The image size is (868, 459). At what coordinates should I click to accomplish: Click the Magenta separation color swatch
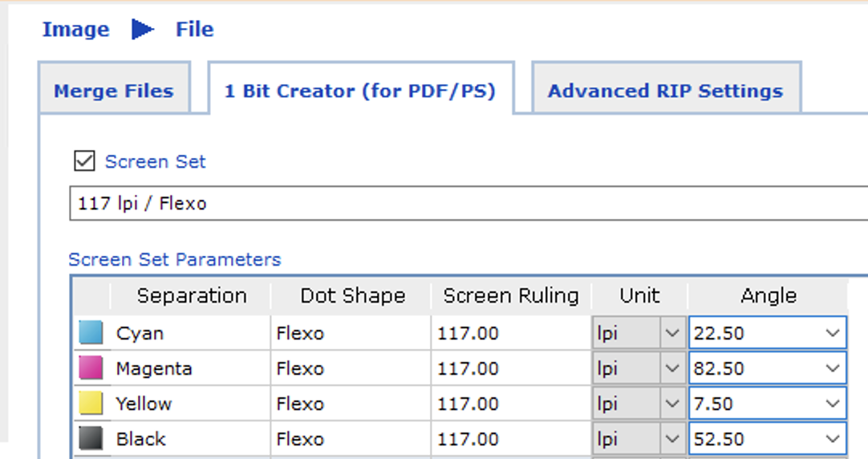click(x=91, y=368)
